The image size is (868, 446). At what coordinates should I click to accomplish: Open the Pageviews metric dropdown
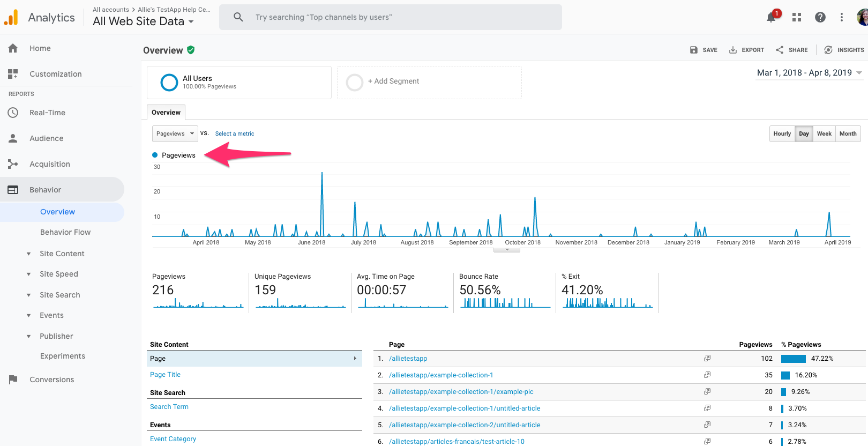175,133
